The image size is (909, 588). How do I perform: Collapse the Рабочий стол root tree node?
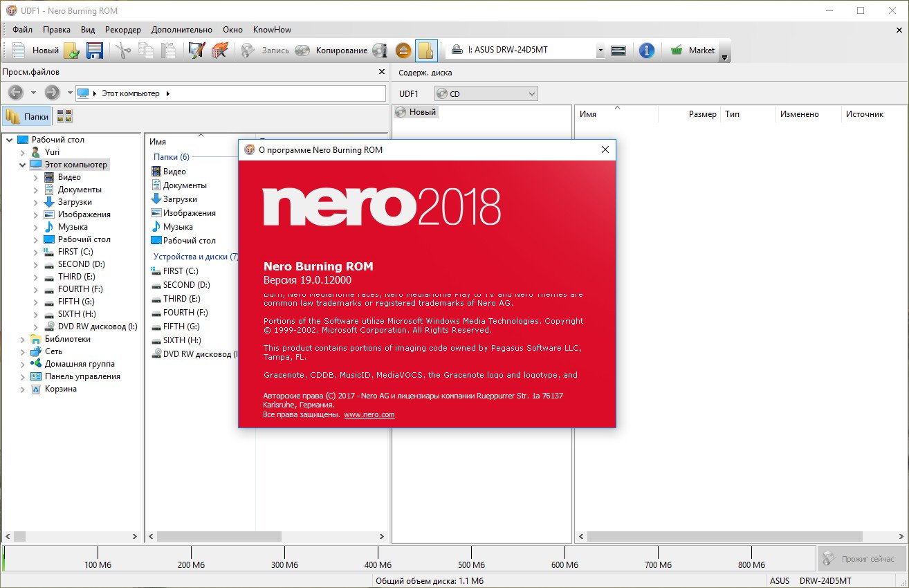[x=9, y=140]
